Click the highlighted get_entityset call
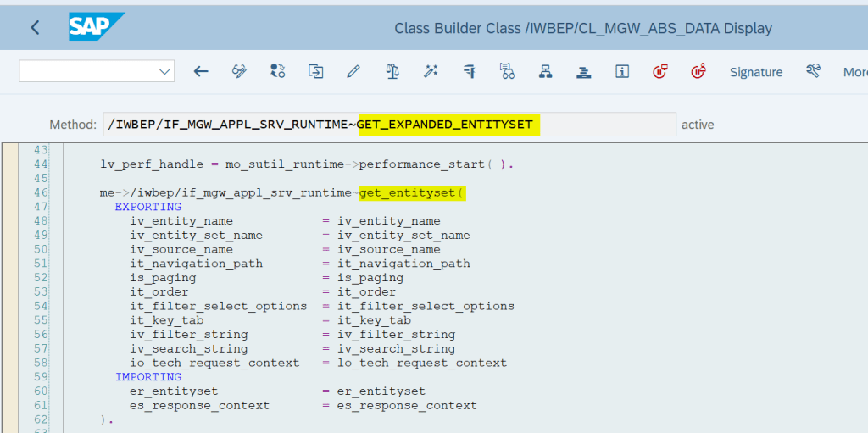This screenshot has height=433, width=868. click(413, 192)
